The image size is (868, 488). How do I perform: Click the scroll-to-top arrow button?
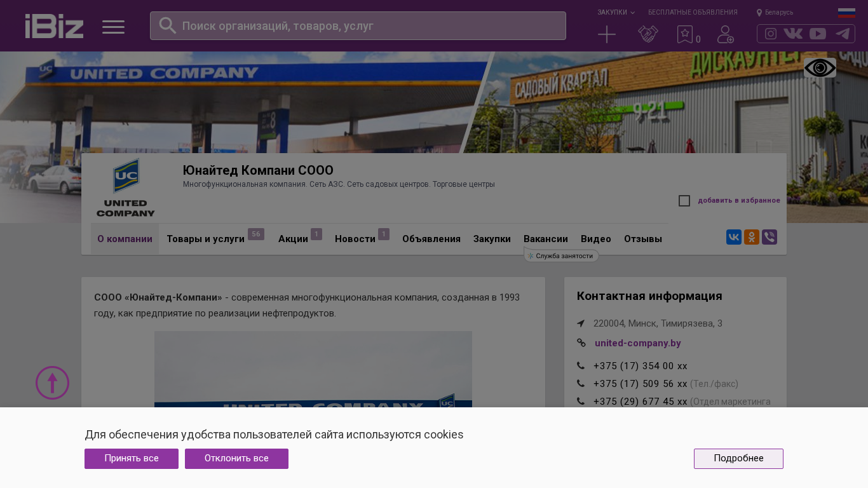pyautogui.click(x=52, y=383)
